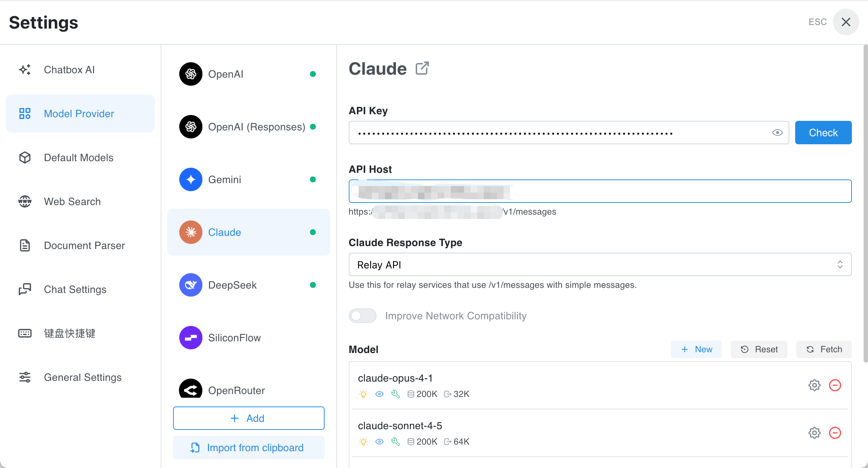
Task: Expand the Claude Response Type dropdown
Action: tap(600, 264)
